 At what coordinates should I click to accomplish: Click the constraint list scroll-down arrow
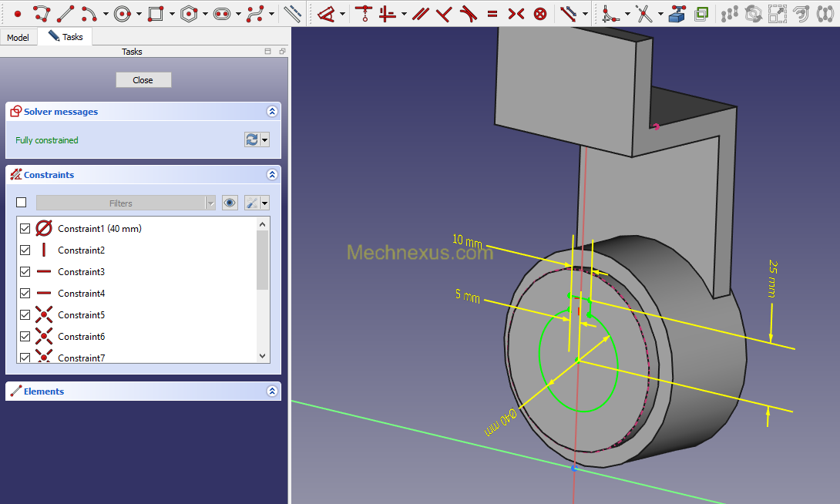[x=263, y=355]
